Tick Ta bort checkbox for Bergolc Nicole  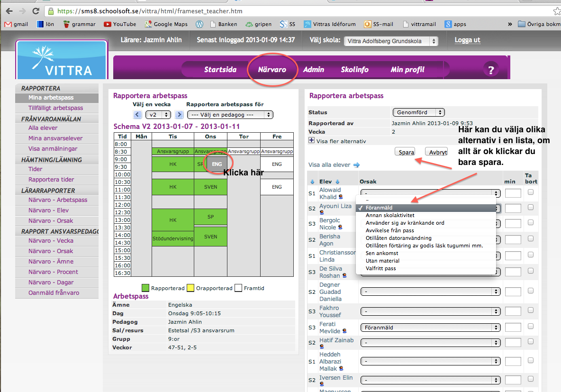pos(531,222)
